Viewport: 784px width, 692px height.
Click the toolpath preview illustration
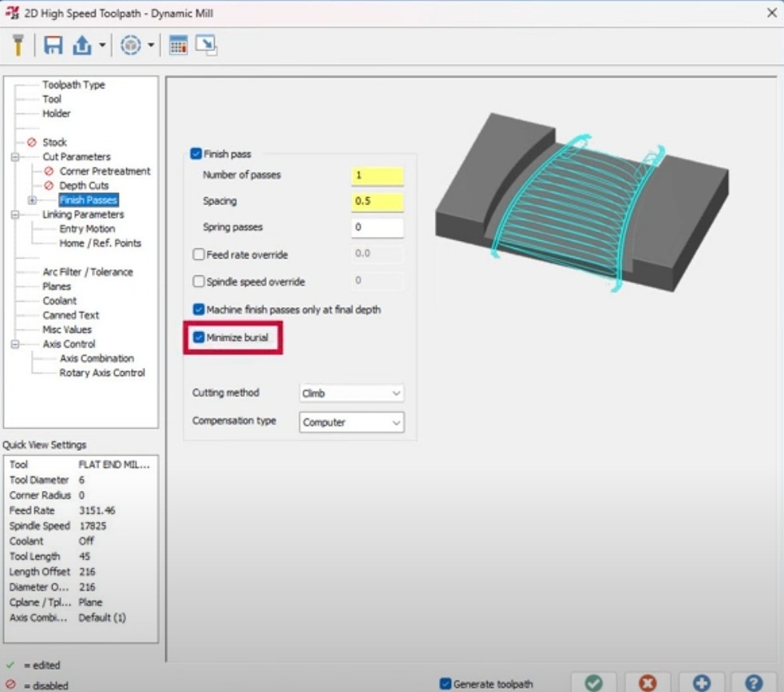click(581, 203)
